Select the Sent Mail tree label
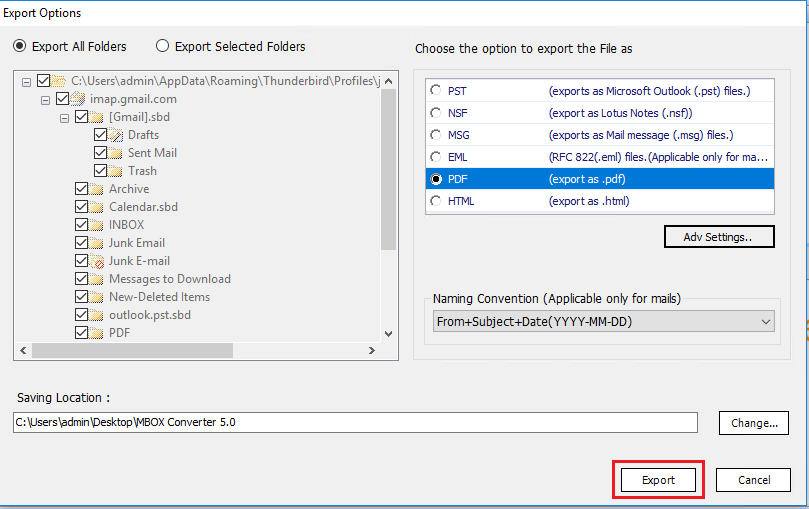The width and height of the screenshot is (809, 509). point(152,153)
